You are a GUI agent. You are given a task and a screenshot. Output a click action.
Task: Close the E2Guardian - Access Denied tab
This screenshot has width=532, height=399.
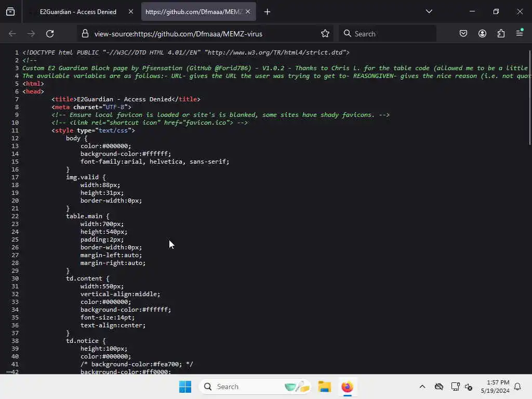(130, 11)
